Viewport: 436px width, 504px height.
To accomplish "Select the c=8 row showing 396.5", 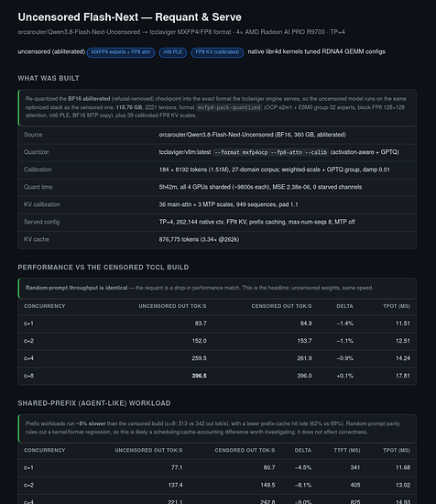I will click(217, 376).
